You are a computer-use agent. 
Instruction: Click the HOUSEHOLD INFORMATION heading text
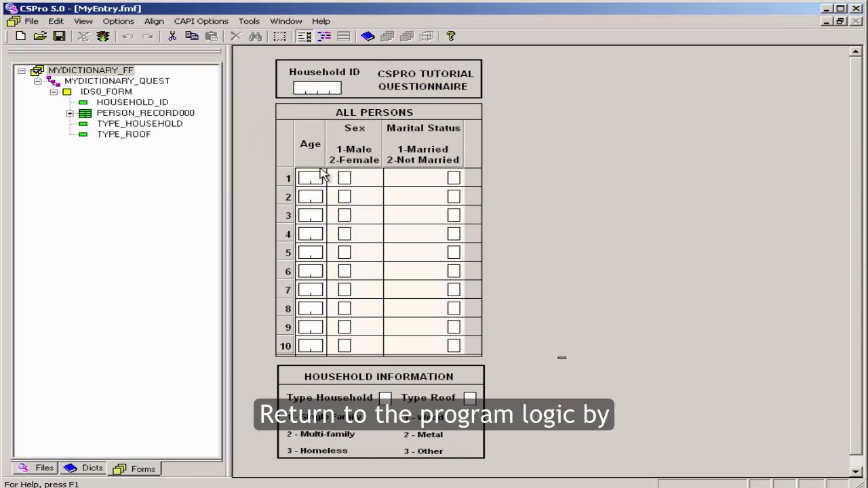click(x=379, y=377)
